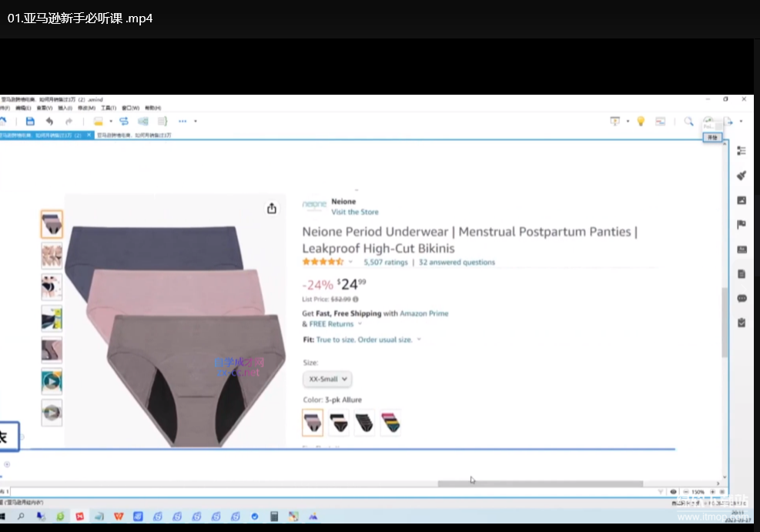
Task: Select the multicolor pink and teal swatch
Action: coord(390,423)
